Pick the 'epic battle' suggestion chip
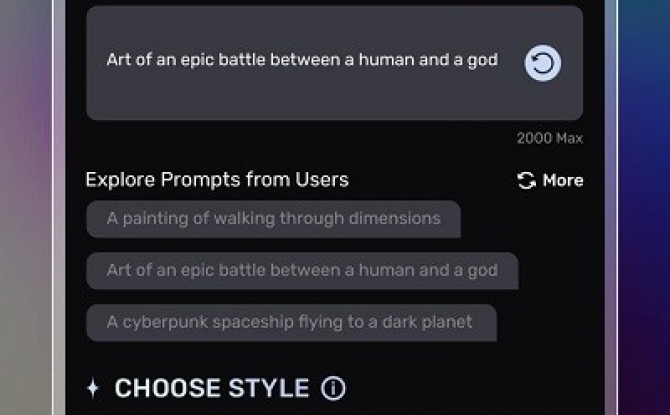 pyautogui.click(x=303, y=271)
